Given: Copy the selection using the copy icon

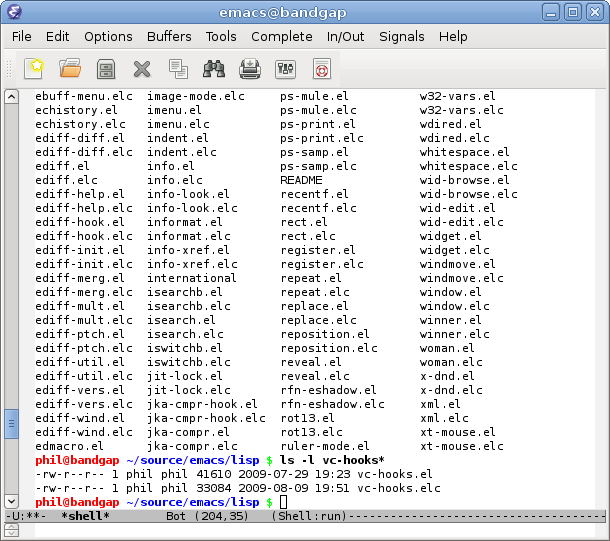Looking at the screenshot, I should pyautogui.click(x=178, y=69).
